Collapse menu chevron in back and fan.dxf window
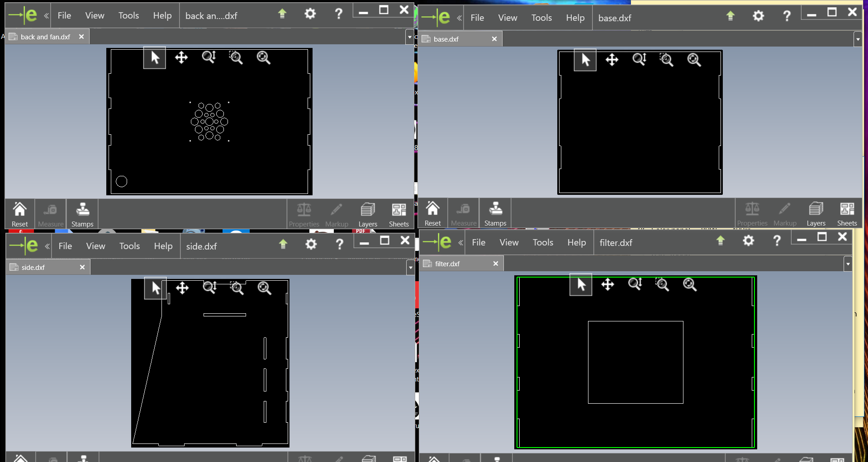868x462 pixels. point(47,16)
